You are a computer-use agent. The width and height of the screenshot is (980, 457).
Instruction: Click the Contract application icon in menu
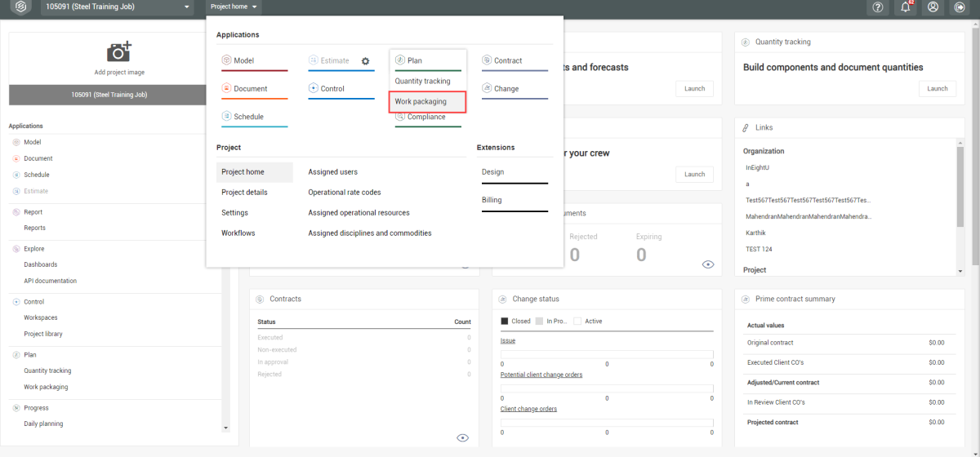[487, 60]
